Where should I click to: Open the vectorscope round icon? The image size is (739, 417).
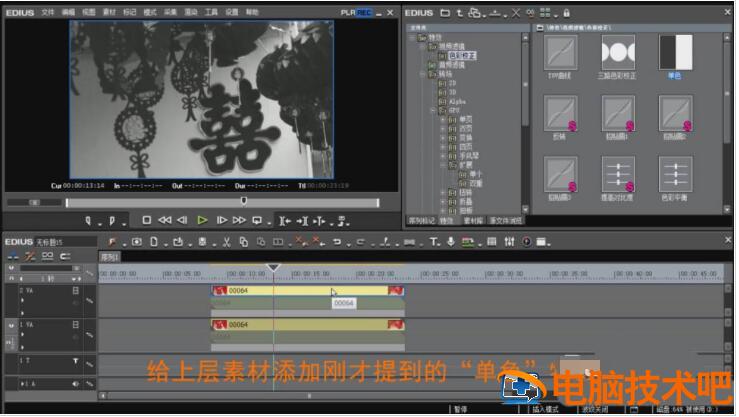[526, 242]
